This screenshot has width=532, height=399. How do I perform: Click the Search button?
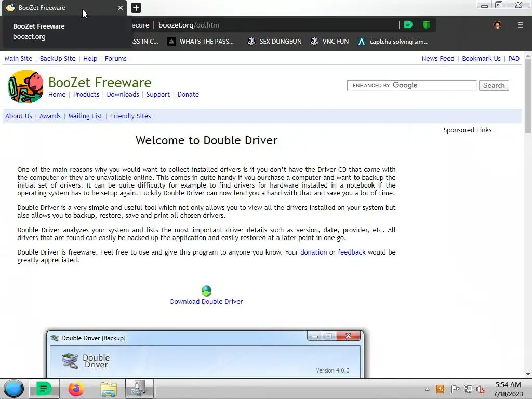coord(494,86)
